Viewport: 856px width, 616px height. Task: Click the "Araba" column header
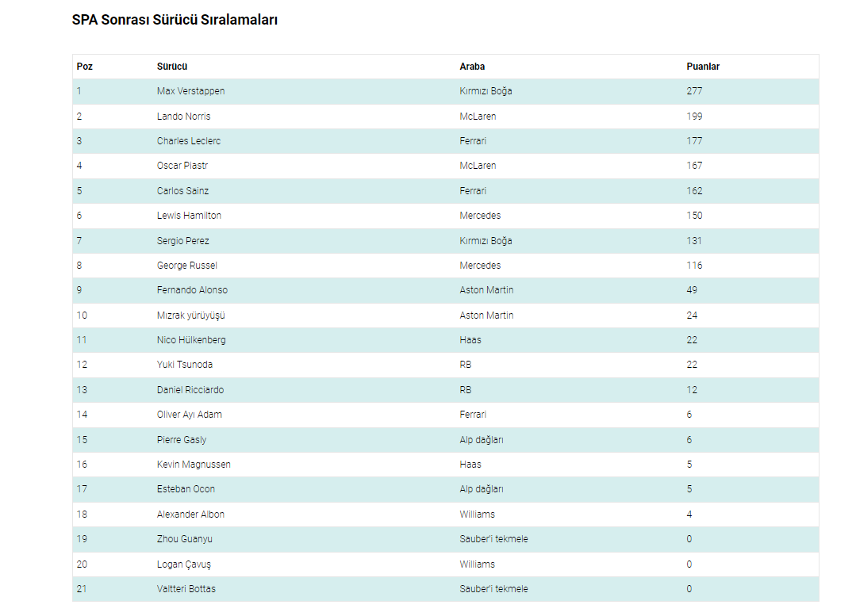click(472, 67)
